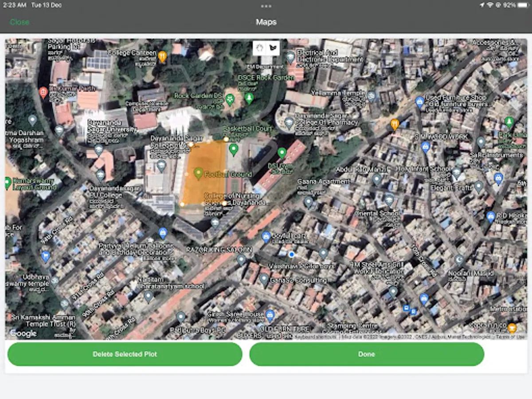Tap the Yellamma Temple marker

tap(372, 96)
